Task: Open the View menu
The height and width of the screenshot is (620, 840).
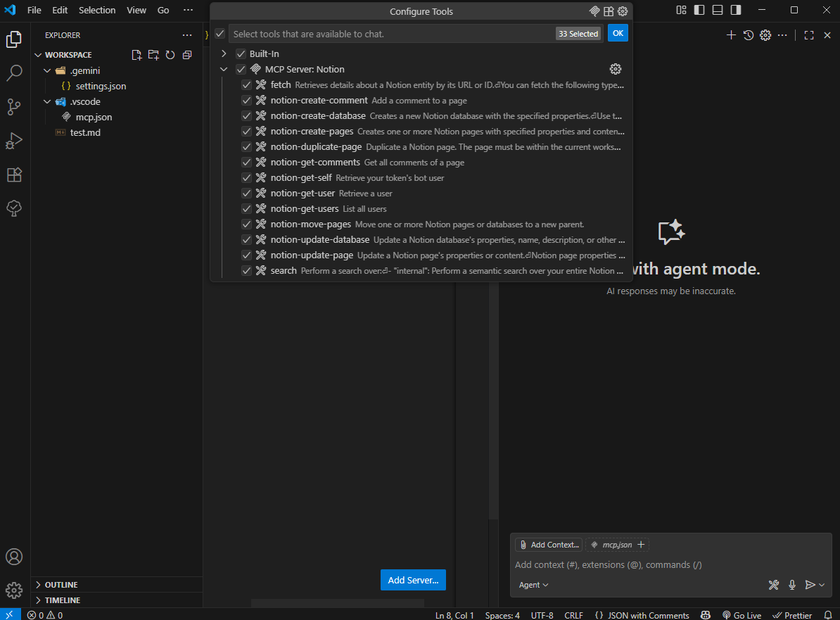Action: point(136,10)
